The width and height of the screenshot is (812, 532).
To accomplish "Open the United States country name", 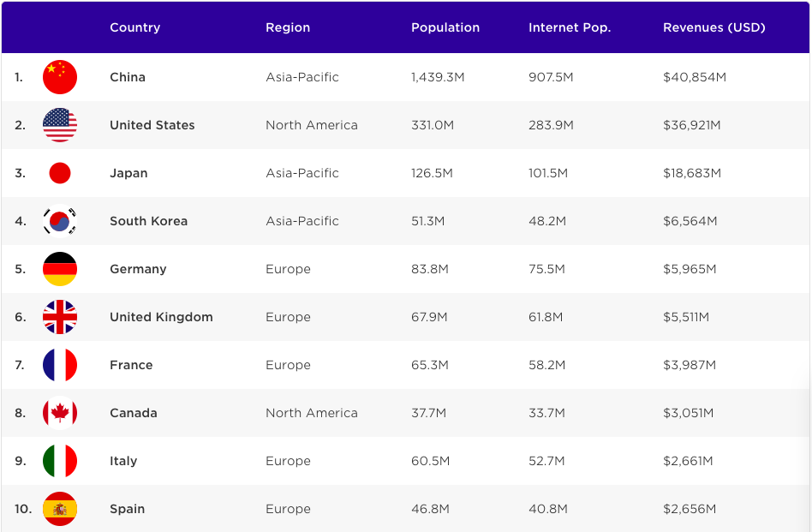I will [x=152, y=125].
